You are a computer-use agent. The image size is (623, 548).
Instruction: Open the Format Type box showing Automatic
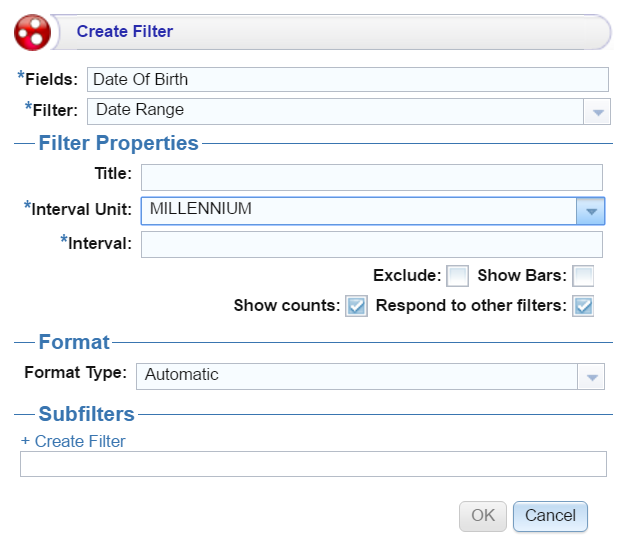(x=356, y=376)
